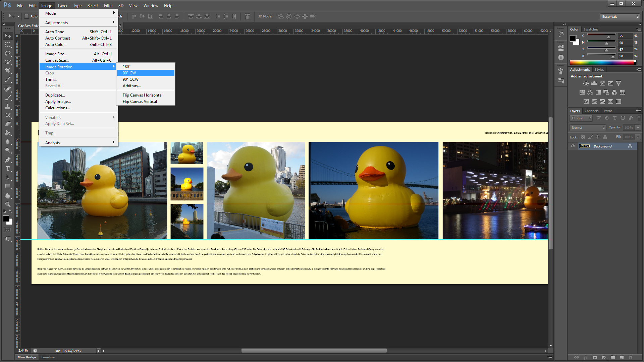The width and height of the screenshot is (644, 362).
Task: Open the Layers panel options menu
Action: pos(638,111)
